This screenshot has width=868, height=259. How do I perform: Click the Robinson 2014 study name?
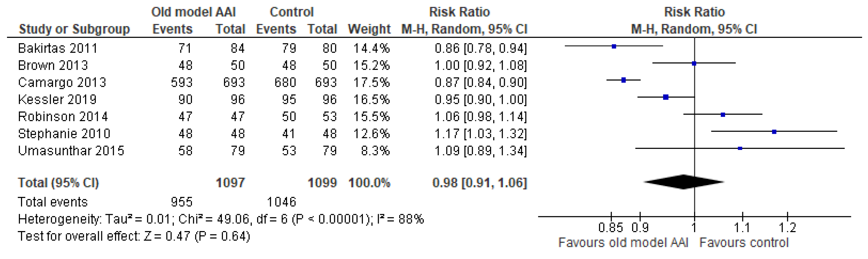pyautogui.click(x=63, y=117)
